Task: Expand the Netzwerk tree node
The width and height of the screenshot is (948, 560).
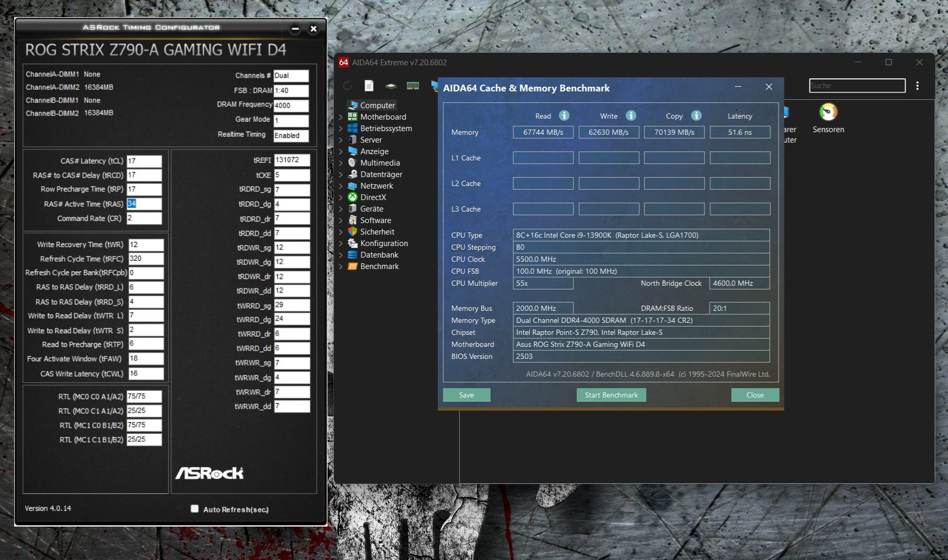Action: 341,186
